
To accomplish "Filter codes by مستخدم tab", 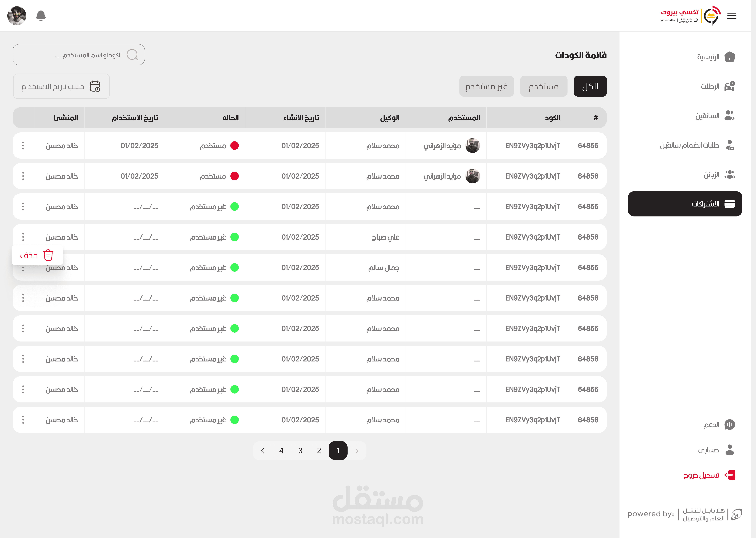I will 544,86.
